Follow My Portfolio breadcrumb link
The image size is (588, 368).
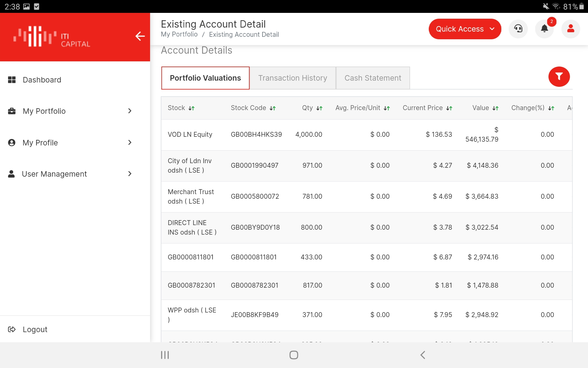coord(179,34)
